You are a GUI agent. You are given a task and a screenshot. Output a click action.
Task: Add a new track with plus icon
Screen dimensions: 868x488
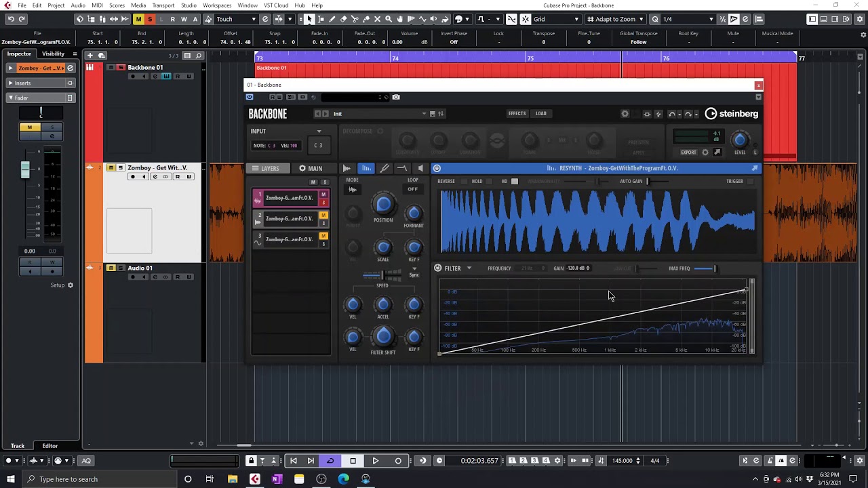click(90, 56)
